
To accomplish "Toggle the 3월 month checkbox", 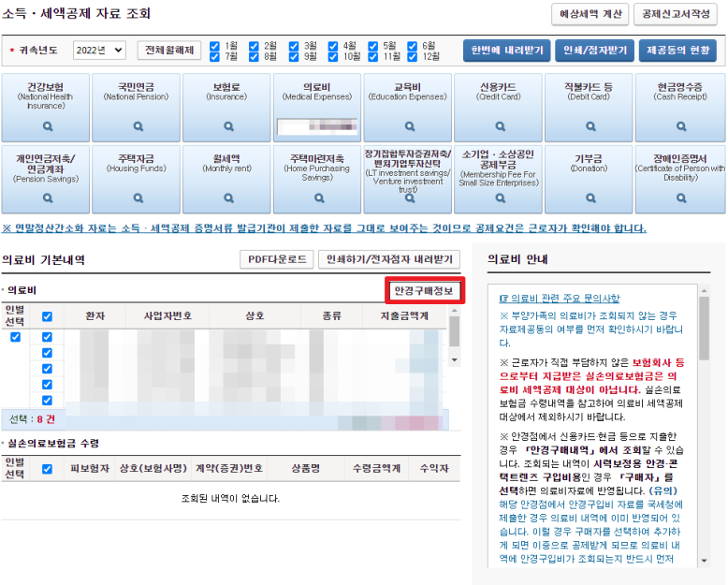I will click(x=294, y=46).
